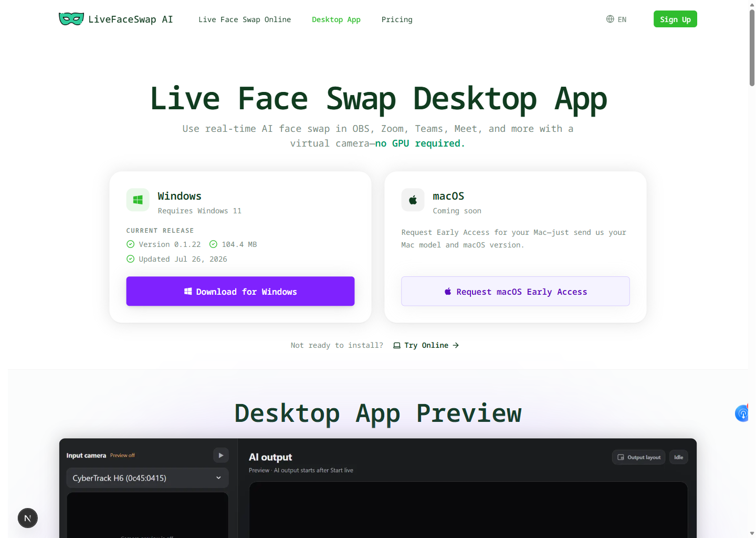
Task: Click the globe language icon
Action: point(610,19)
